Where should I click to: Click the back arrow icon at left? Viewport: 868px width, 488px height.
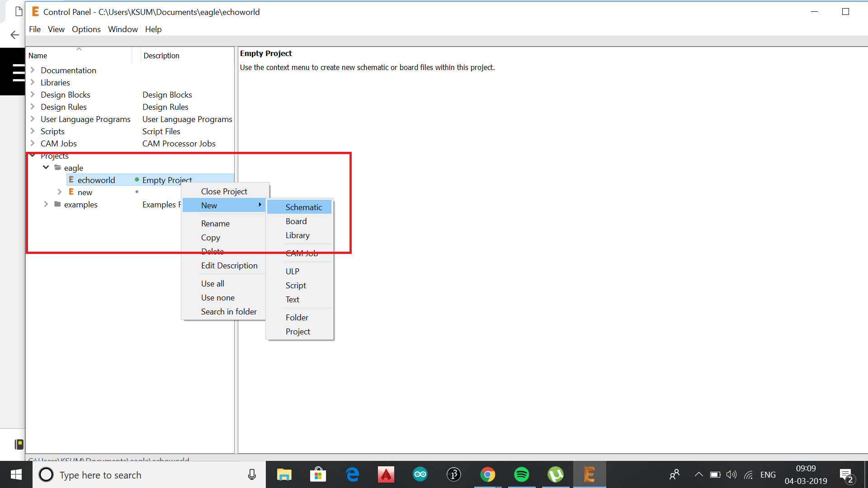click(15, 35)
